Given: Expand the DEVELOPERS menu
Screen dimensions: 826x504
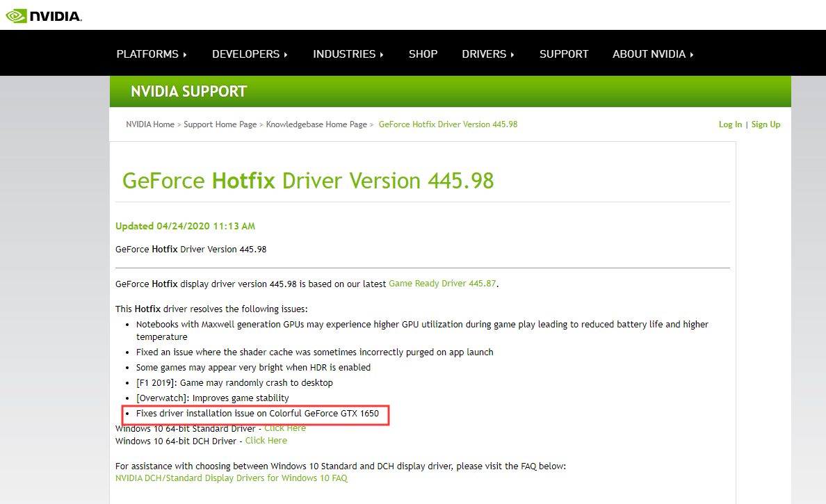Looking at the screenshot, I should point(250,54).
